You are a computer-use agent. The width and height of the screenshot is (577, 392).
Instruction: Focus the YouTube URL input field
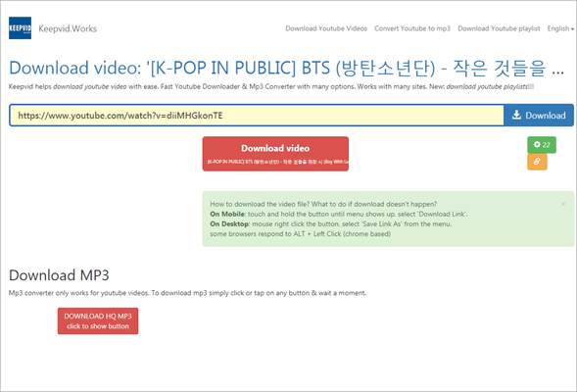click(257, 116)
